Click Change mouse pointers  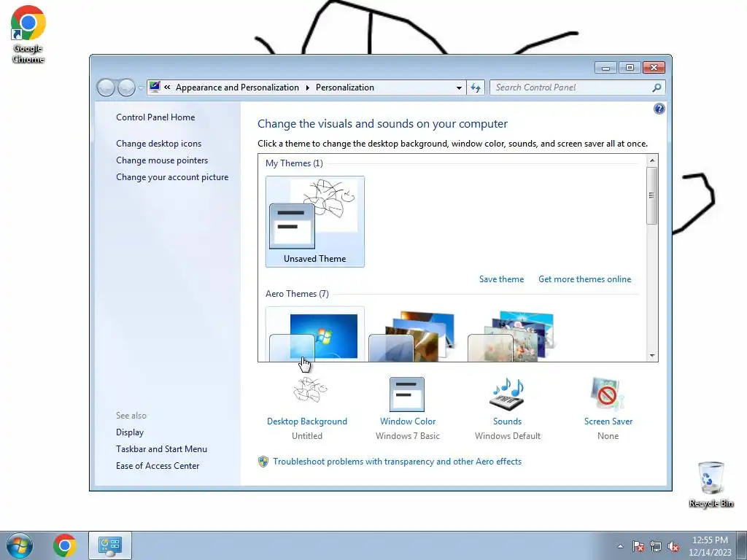pyautogui.click(x=162, y=160)
